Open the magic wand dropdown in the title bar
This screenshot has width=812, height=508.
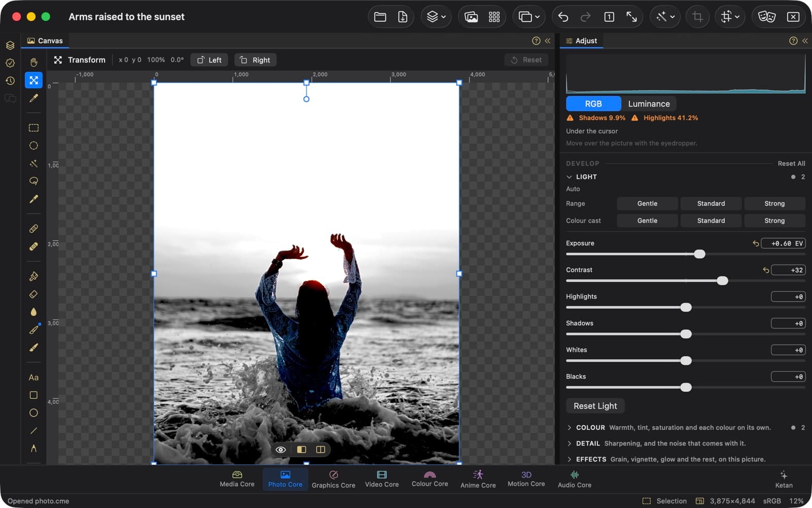tap(665, 17)
